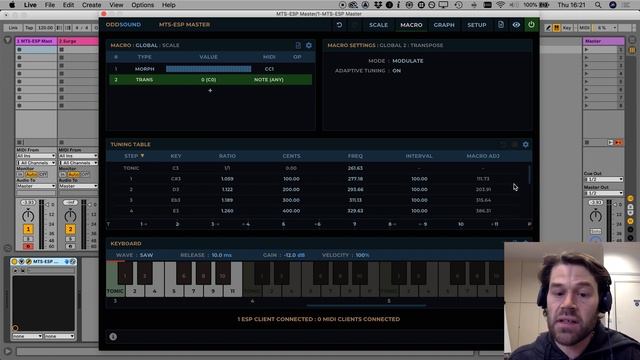
Task: Click the CC1 MIDI cell
Action: click(x=269, y=69)
